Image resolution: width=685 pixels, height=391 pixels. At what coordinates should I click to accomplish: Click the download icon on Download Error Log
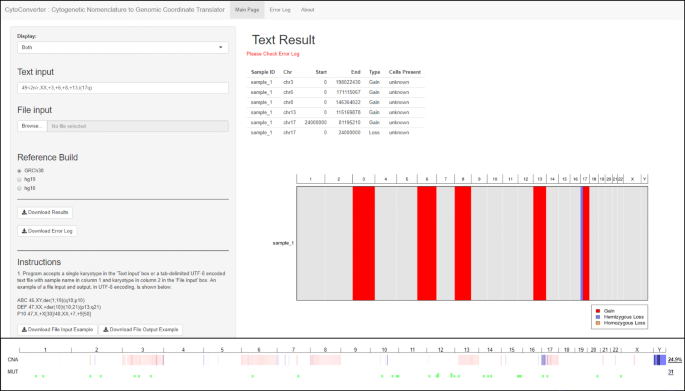(x=24, y=231)
